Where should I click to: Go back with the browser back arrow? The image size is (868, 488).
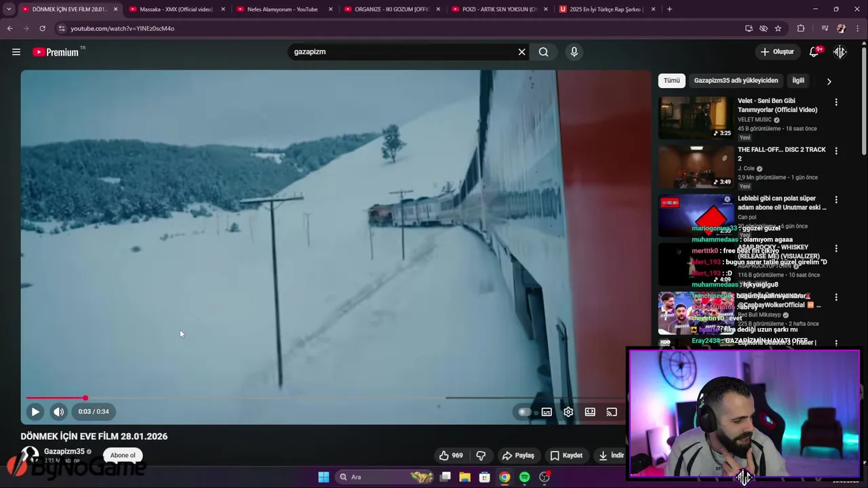[9, 28]
